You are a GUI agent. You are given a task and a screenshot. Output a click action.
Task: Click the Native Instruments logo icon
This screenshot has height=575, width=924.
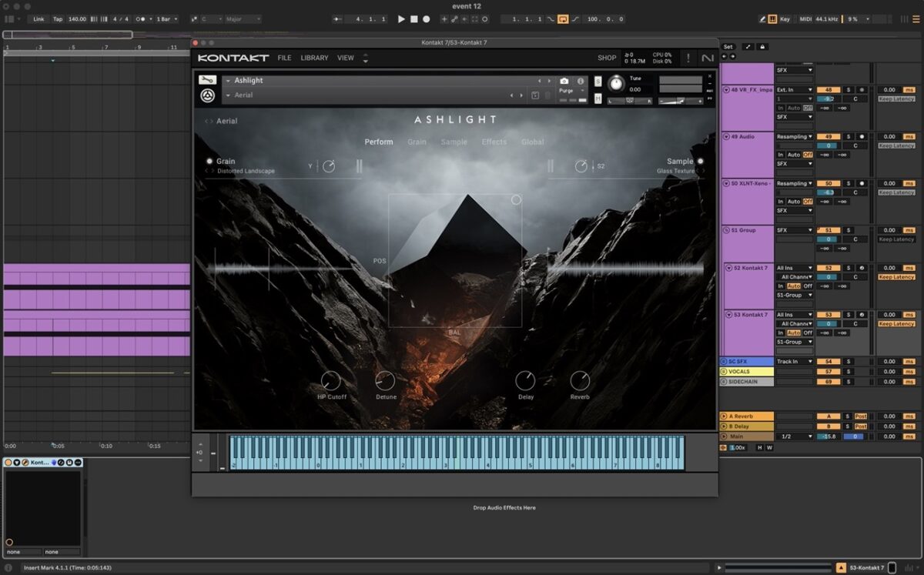[707, 58]
